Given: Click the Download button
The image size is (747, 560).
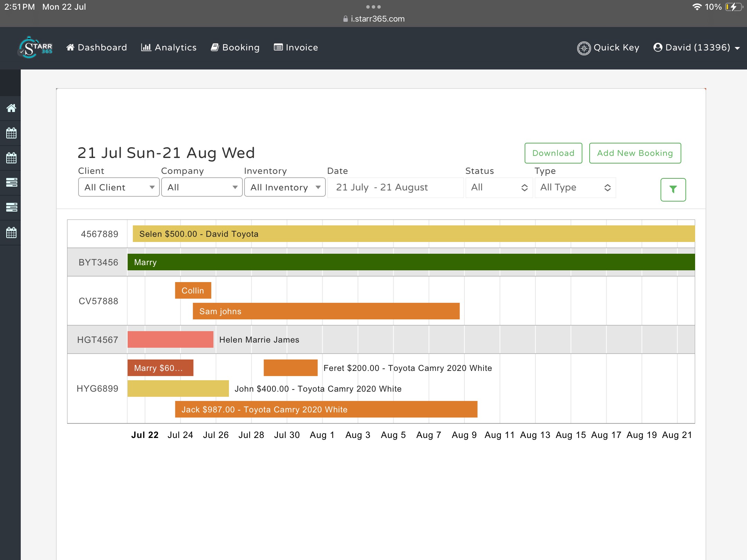Looking at the screenshot, I should tap(553, 153).
